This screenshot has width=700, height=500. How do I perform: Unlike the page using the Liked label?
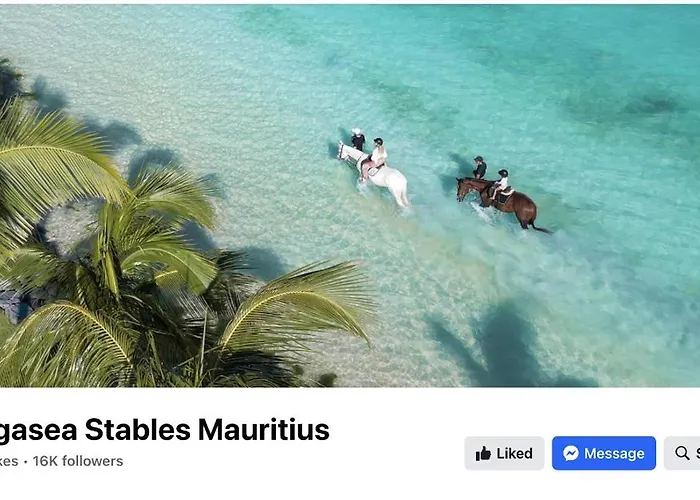tap(514, 453)
